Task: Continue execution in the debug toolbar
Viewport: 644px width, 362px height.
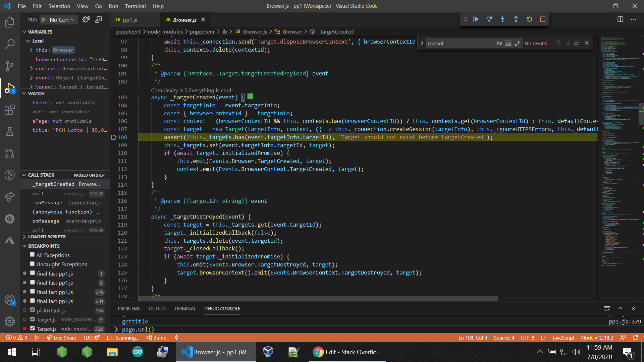Action: pyautogui.click(x=476, y=19)
